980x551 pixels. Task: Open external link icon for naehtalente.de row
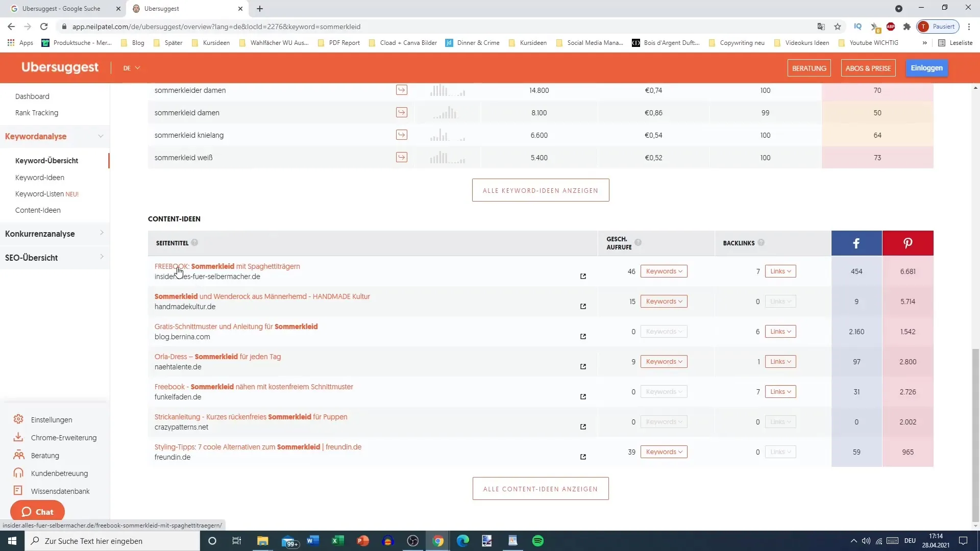pyautogui.click(x=583, y=367)
